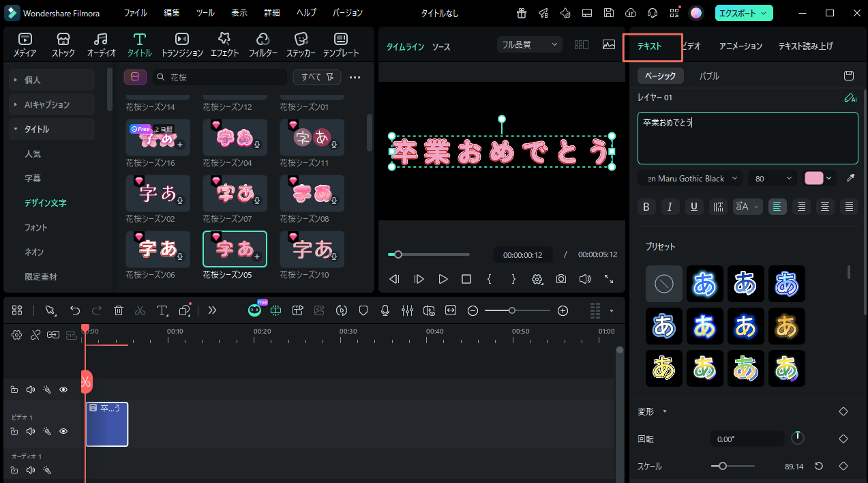
Task: Mute the Audio 1 track
Action: (31, 470)
